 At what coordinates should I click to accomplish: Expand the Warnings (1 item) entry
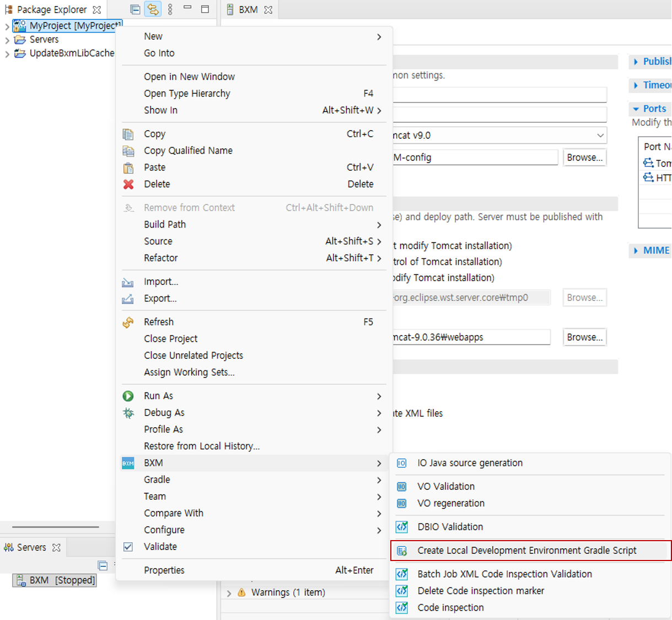(229, 592)
